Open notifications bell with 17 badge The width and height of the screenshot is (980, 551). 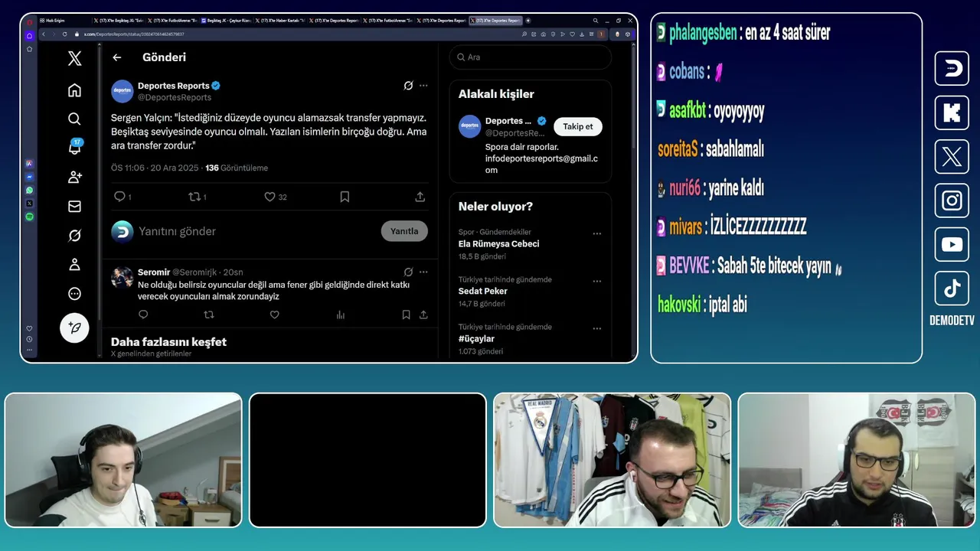pyautogui.click(x=75, y=147)
